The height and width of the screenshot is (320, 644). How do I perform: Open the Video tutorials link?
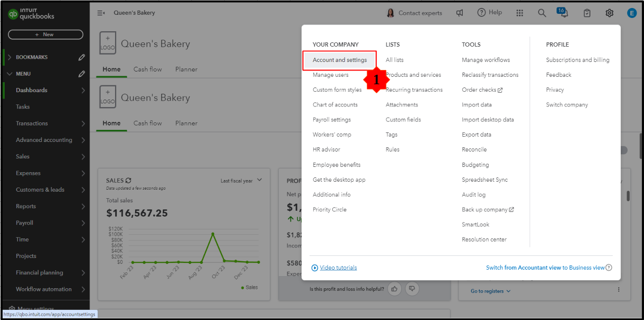point(338,268)
